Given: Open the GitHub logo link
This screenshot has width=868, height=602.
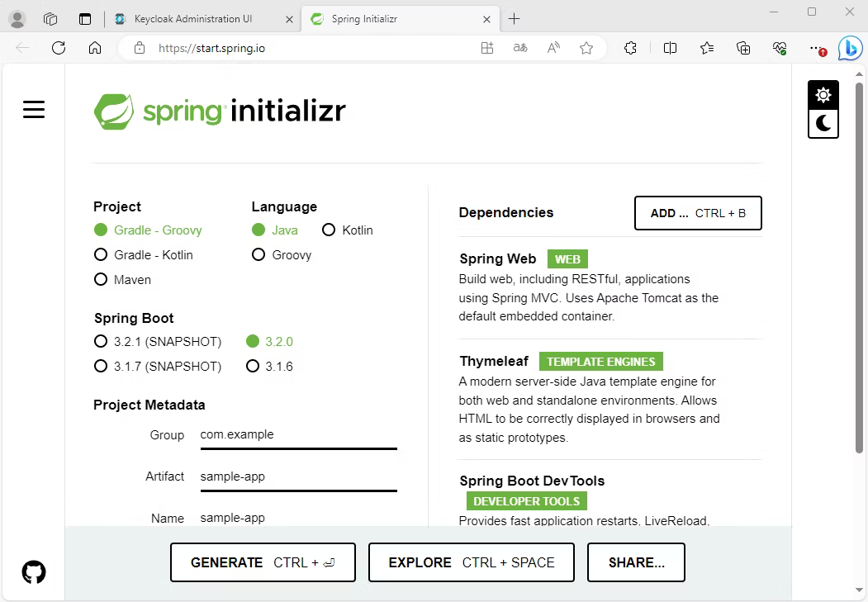Looking at the screenshot, I should pos(34,571).
